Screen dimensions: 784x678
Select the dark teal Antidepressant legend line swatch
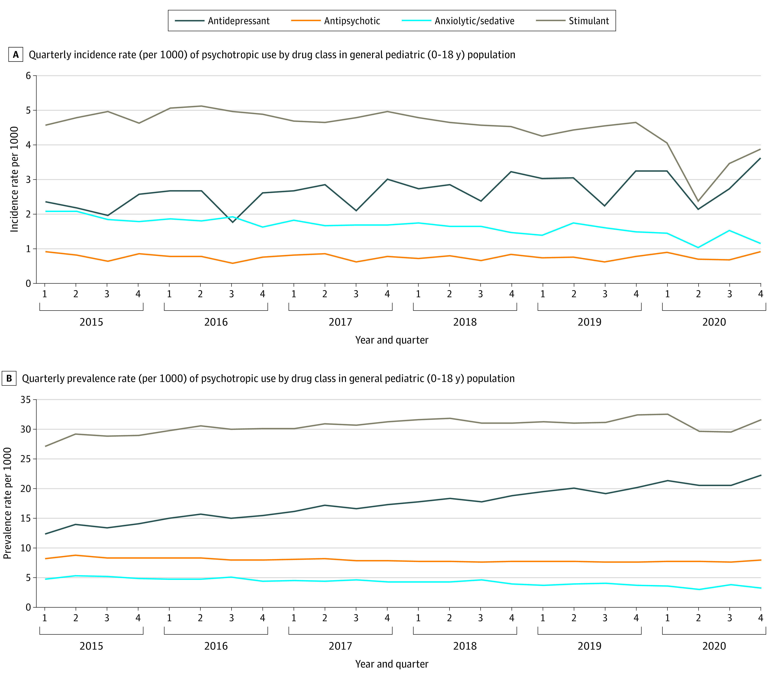189,21
